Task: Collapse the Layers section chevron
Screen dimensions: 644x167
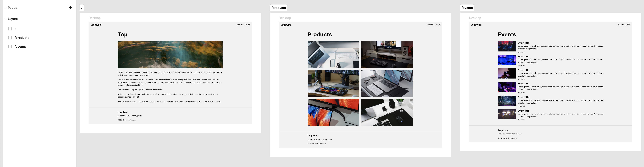Action: (5, 19)
